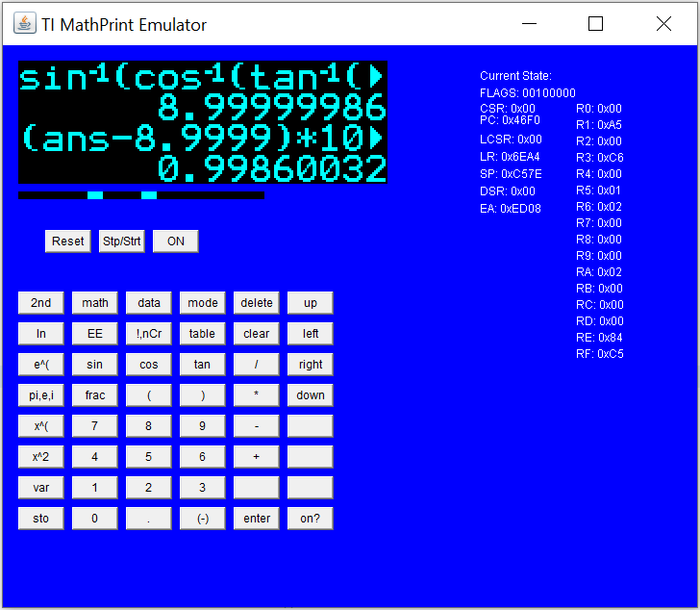
Task: Click the minus - key
Action: tap(256, 426)
